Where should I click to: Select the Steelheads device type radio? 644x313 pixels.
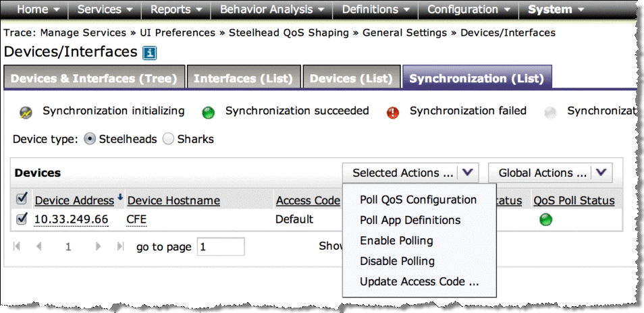coord(89,140)
